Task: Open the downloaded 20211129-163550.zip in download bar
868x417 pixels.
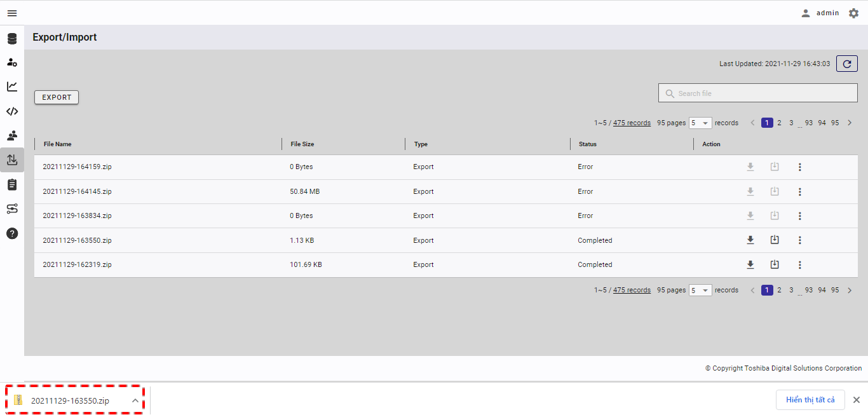Action: [70, 400]
